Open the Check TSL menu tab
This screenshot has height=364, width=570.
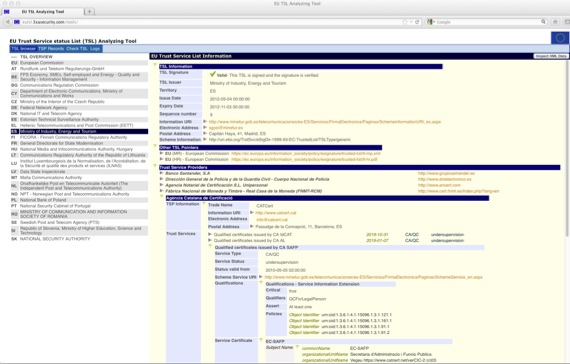[x=77, y=49]
